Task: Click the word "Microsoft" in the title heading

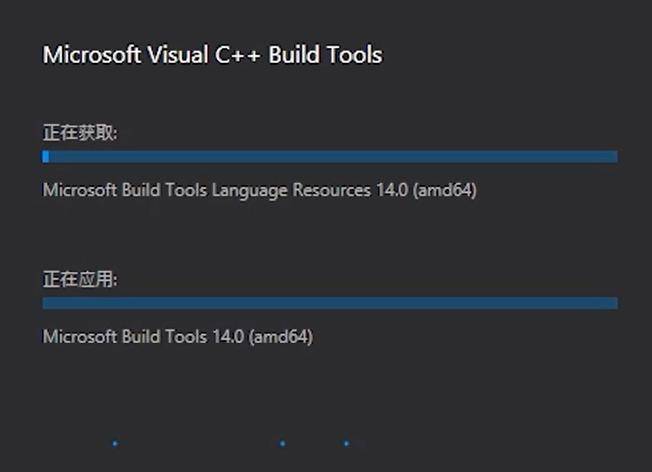Action: (92, 54)
